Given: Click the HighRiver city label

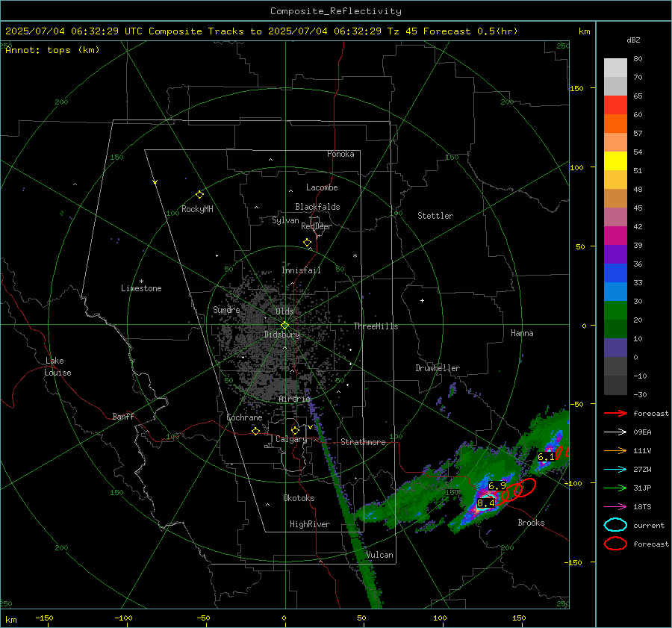Looking at the screenshot, I should coord(310,524).
